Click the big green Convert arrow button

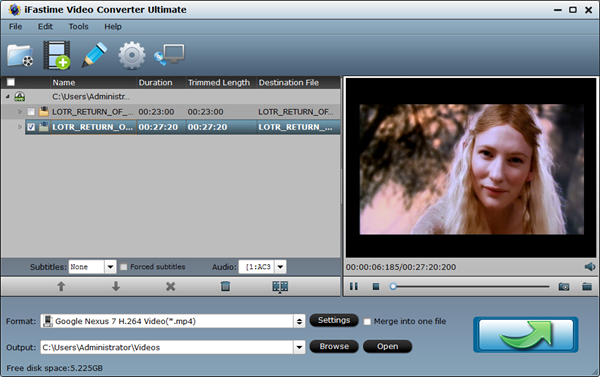click(x=526, y=335)
